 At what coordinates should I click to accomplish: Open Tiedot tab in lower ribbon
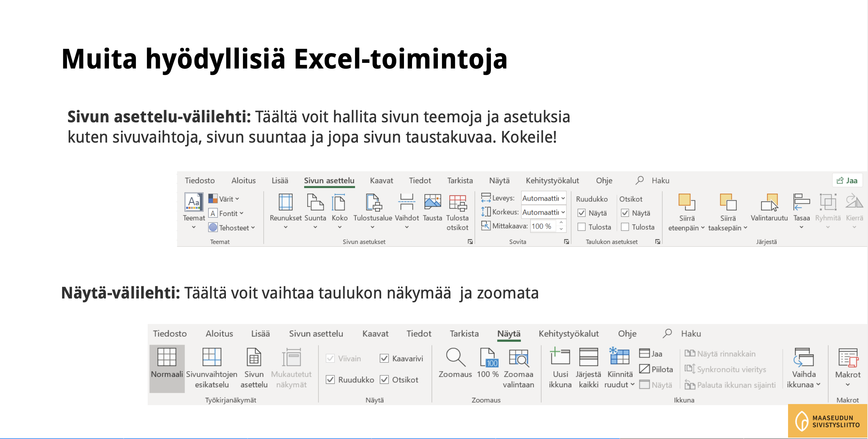click(x=419, y=333)
